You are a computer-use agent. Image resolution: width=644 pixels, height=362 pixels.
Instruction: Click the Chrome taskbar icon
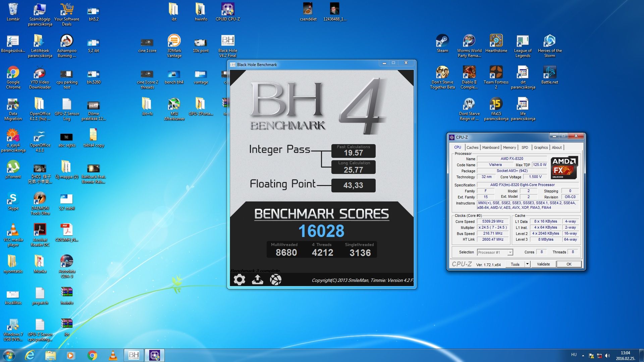92,355
